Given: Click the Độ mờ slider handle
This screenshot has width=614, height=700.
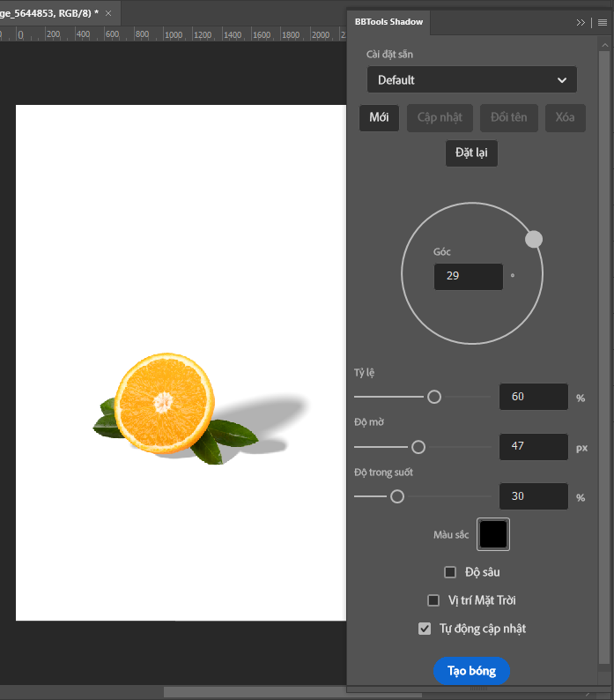Looking at the screenshot, I should pyautogui.click(x=418, y=447).
